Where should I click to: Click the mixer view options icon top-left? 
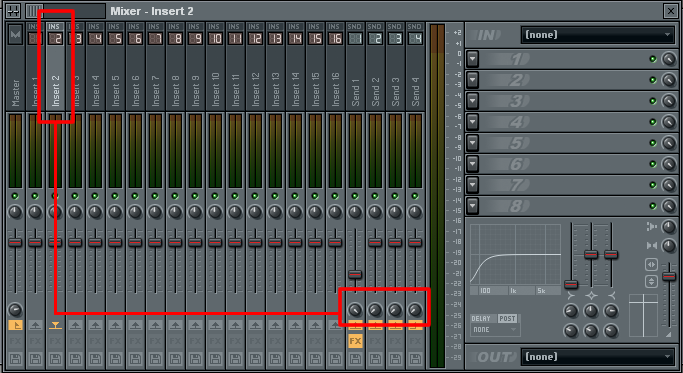coord(13,11)
